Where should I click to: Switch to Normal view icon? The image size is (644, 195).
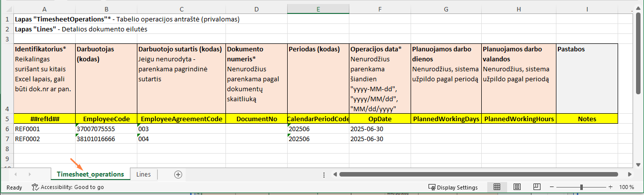(497, 187)
